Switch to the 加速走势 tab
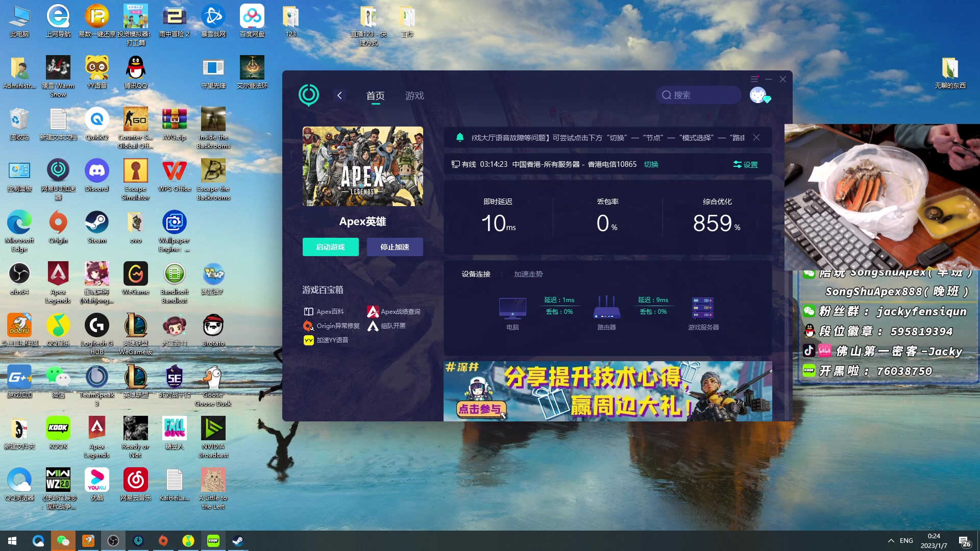Image resolution: width=980 pixels, height=551 pixels. (528, 274)
